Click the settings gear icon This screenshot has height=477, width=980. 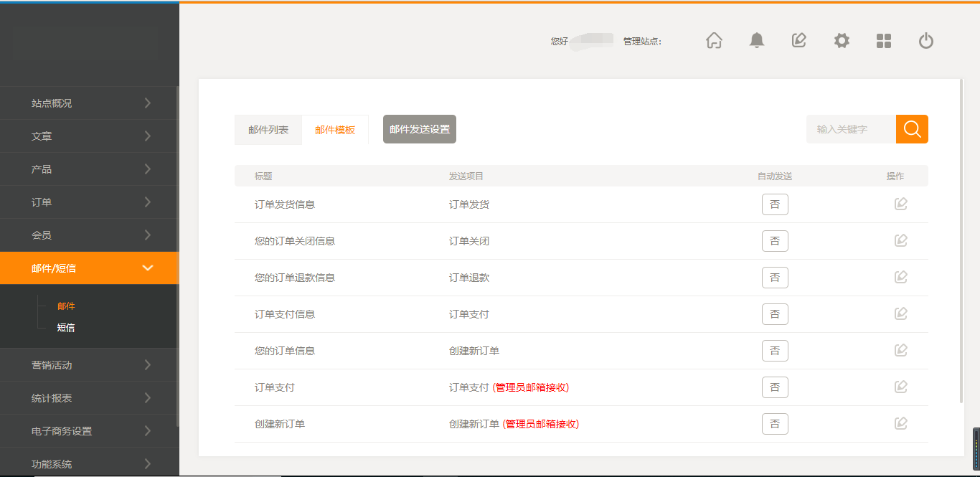842,41
